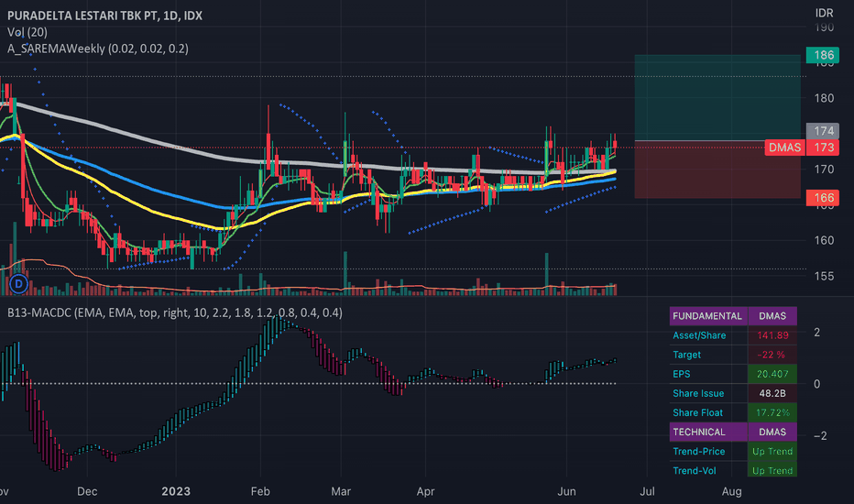The width and height of the screenshot is (854, 504).
Task: Click the Trend-Price Up Trend value
Action: coord(772,452)
